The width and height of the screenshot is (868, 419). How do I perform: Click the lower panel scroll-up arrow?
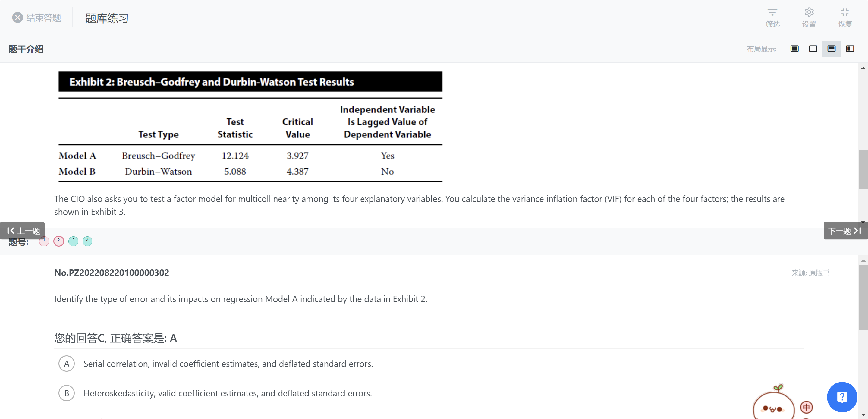click(x=863, y=260)
